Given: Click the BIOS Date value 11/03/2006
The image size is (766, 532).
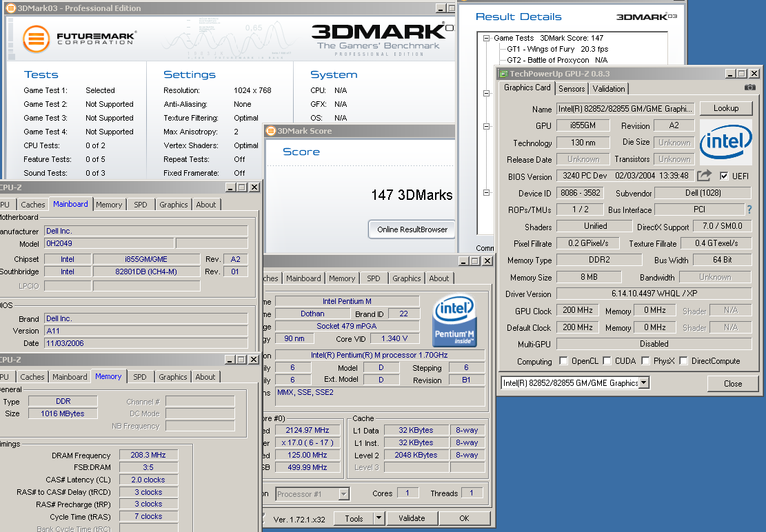Looking at the screenshot, I should click(x=146, y=343).
